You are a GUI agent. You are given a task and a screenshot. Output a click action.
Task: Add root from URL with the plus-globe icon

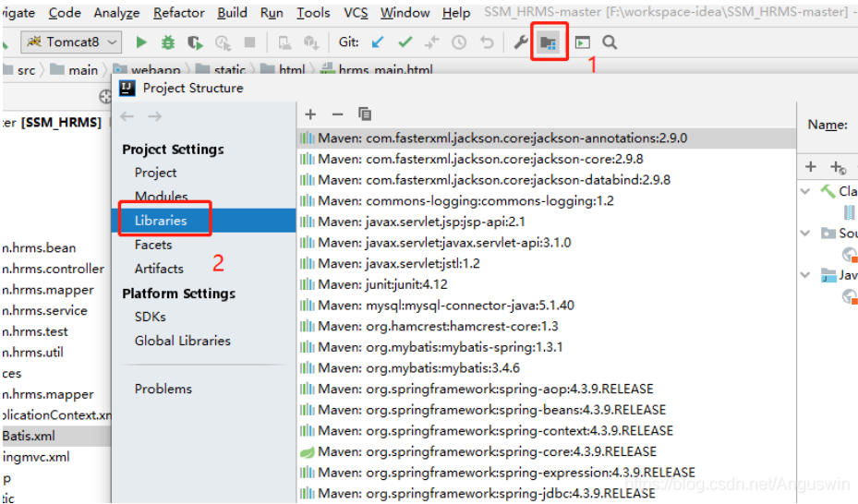(x=839, y=167)
